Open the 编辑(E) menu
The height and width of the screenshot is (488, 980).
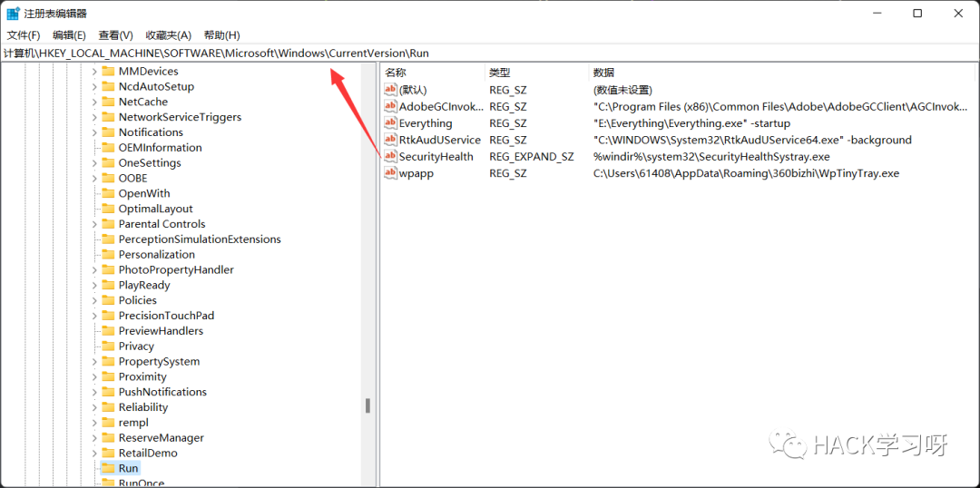69,35
